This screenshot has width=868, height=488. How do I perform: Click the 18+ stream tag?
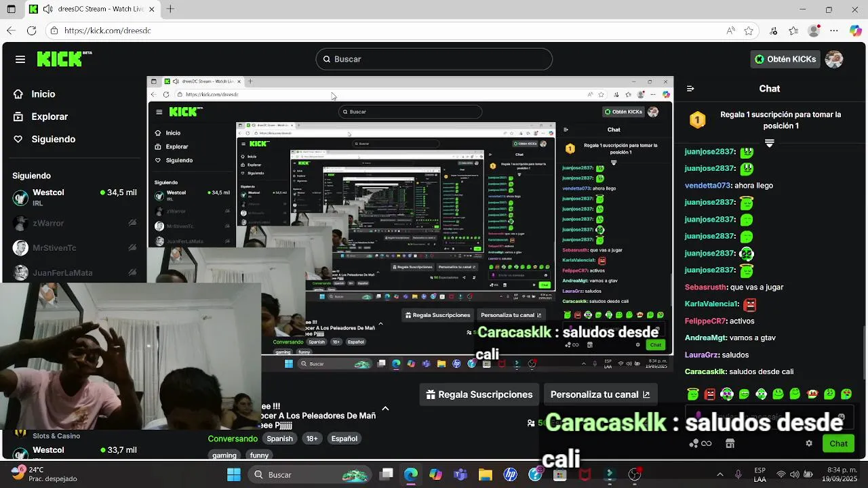(x=312, y=439)
